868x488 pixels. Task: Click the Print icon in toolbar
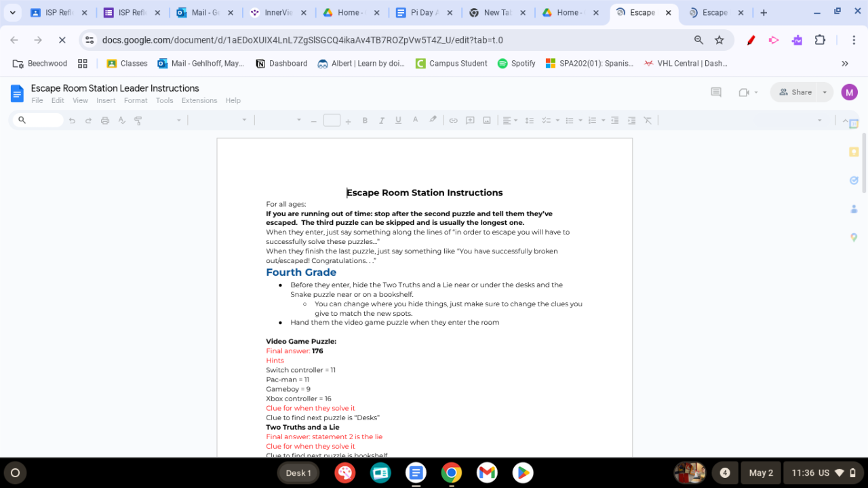pos(105,121)
